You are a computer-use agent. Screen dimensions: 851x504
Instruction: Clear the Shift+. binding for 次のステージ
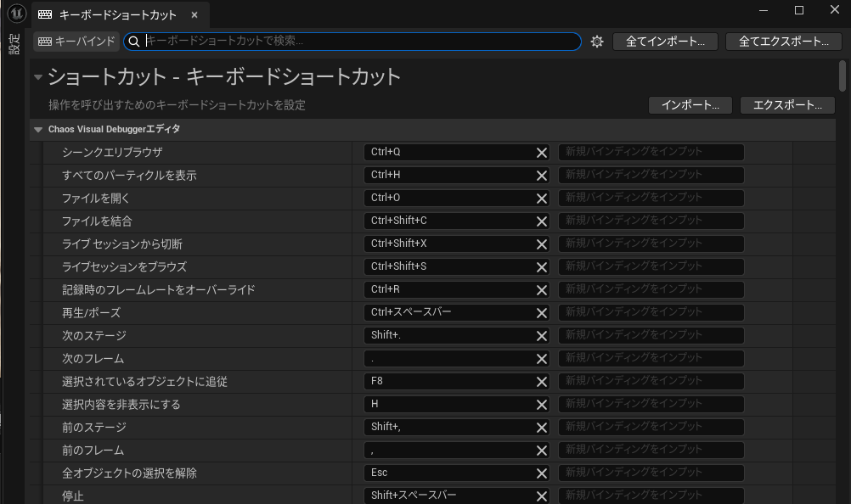coord(541,336)
